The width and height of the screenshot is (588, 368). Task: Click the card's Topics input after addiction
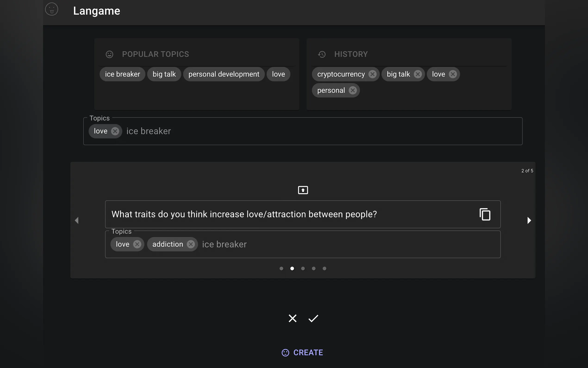click(340, 244)
